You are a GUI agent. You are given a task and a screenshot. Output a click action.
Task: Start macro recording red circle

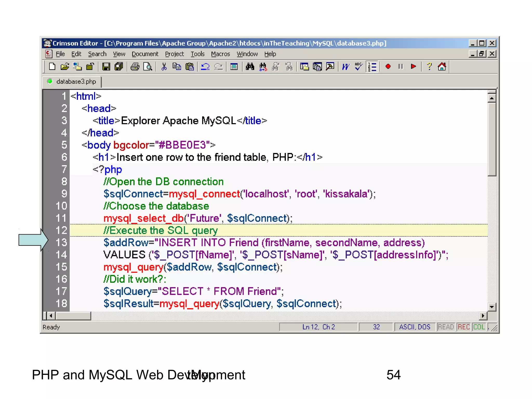coord(388,66)
